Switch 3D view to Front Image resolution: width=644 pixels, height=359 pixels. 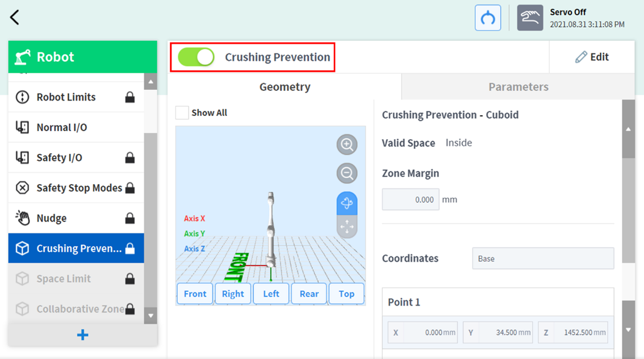[195, 294]
